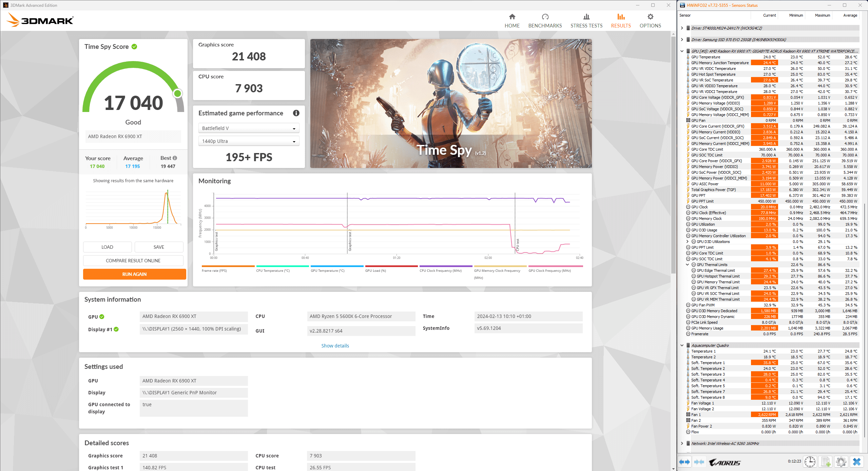This screenshot has height=471, width=868.
Task: Click the pink GPU Clock Frequency legend bar
Action: (556, 266)
